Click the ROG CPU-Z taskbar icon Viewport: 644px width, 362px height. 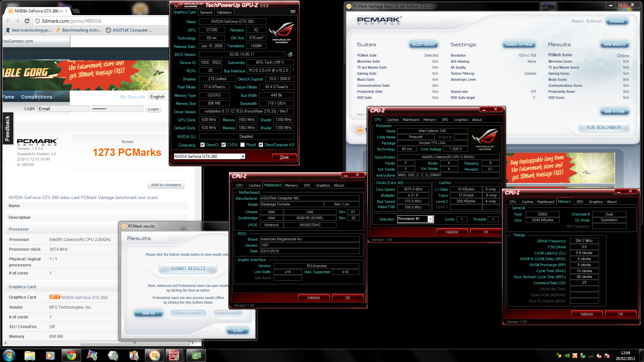point(174,355)
